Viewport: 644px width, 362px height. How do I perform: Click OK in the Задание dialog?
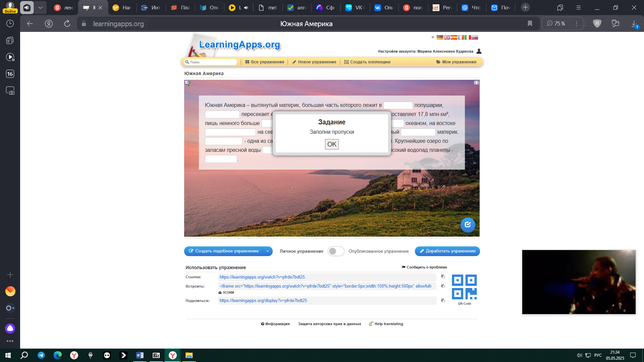click(332, 144)
